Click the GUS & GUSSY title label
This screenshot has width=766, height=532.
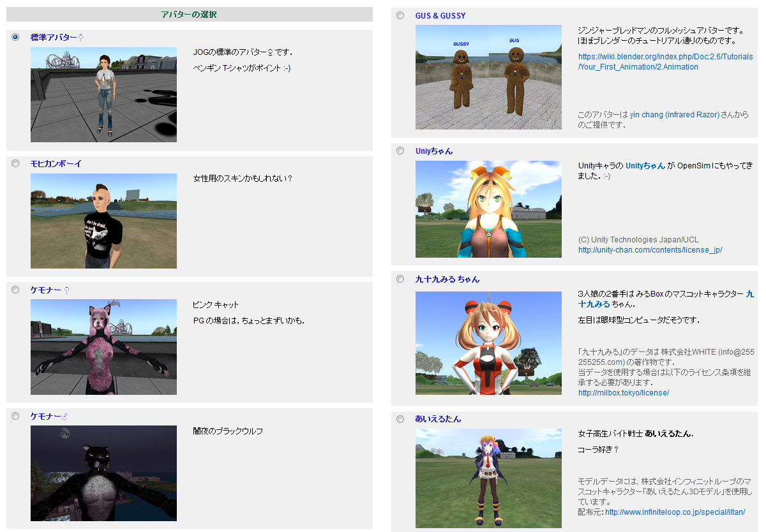pyautogui.click(x=440, y=16)
